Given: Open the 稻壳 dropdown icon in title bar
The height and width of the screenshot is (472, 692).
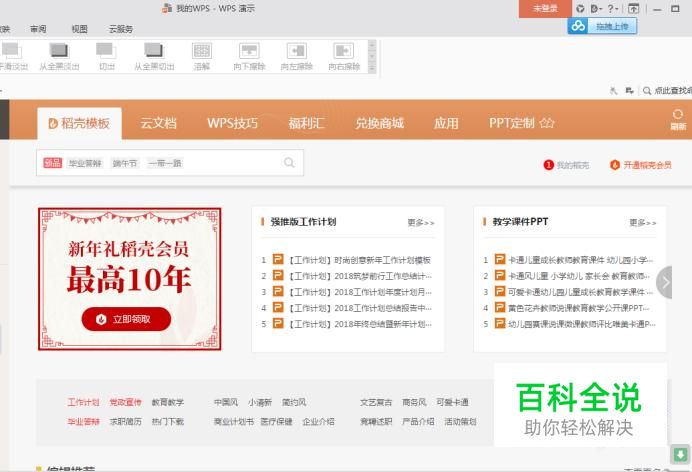Looking at the screenshot, I should point(596,8).
